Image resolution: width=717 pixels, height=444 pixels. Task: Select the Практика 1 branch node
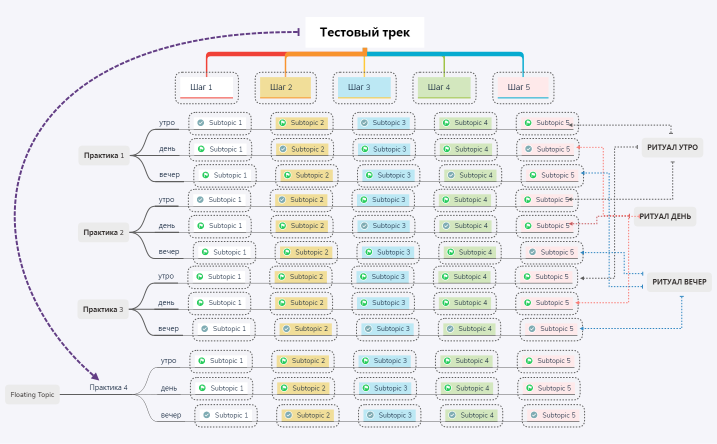pos(104,155)
